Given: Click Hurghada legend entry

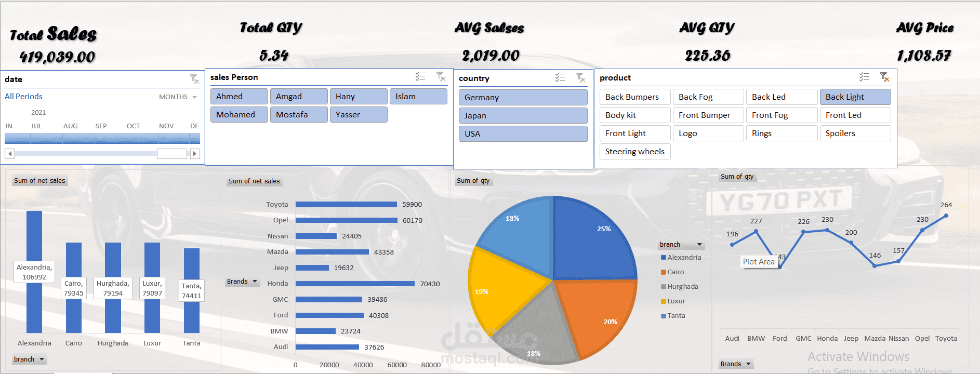Looking at the screenshot, I should [680, 287].
